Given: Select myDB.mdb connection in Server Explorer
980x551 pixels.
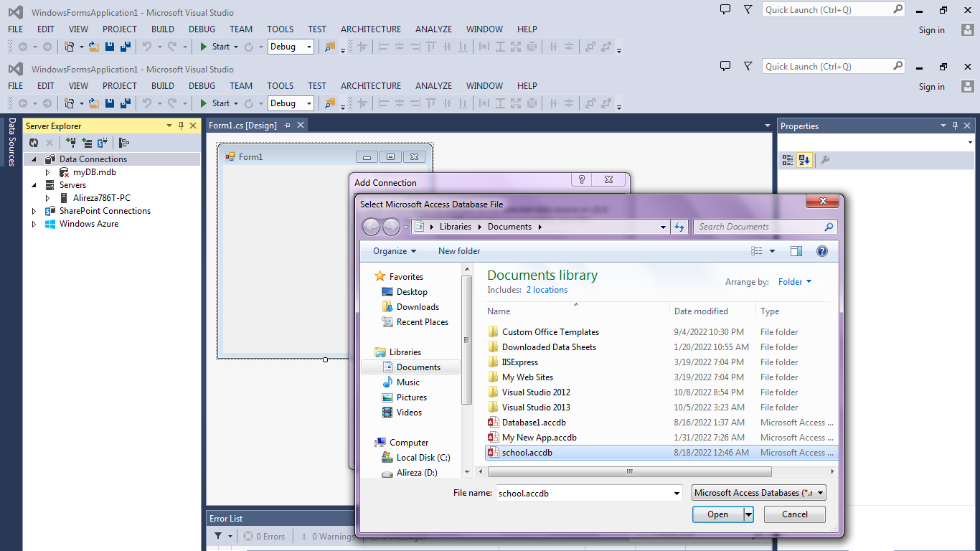Looking at the screenshot, I should [94, 172].
